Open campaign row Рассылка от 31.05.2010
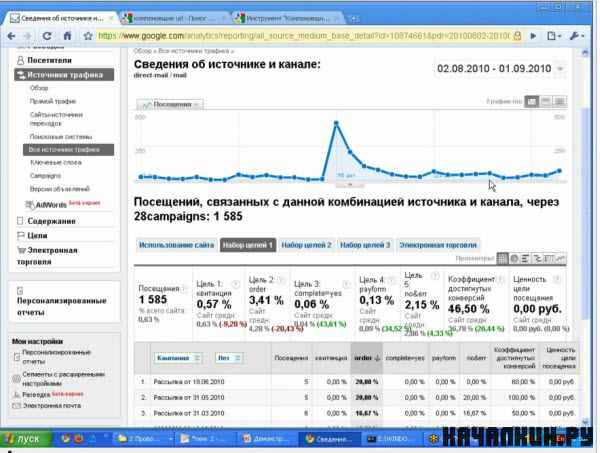Image resolution: width=600 pixels, height=453 pixels. pyautogui.click(x=189, y=398)
